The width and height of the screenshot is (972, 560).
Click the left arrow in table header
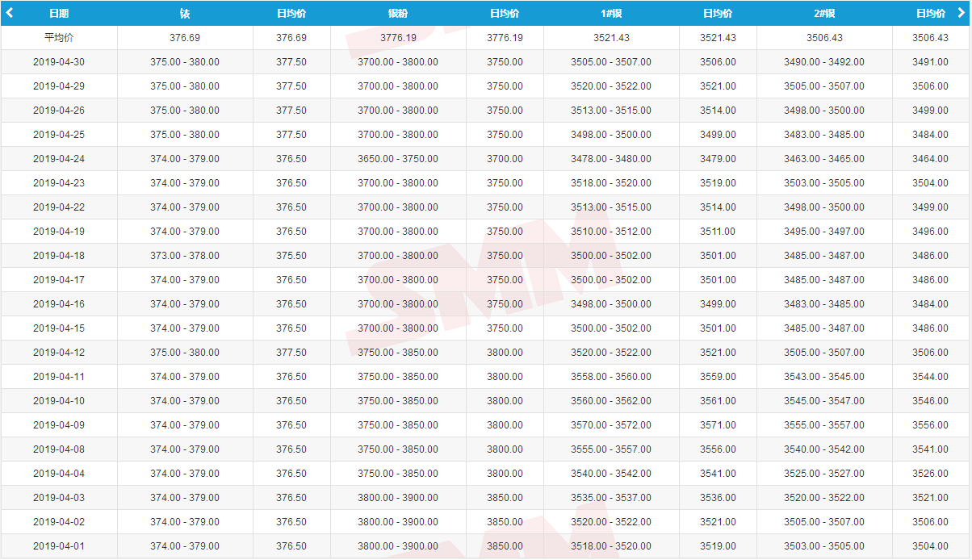tap(10, 13)
